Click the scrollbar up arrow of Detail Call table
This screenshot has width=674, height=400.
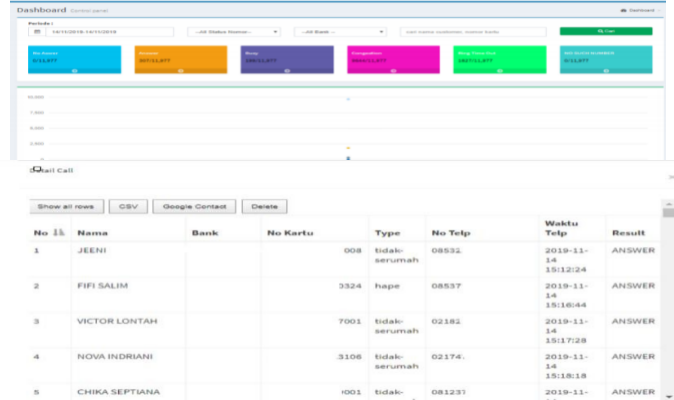click(x=668, y=204)
